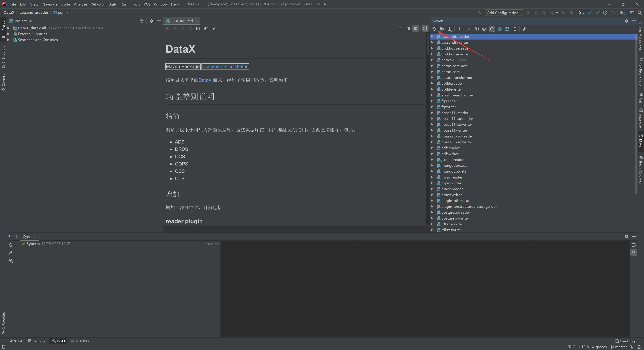Reload all Maven projects
The width and height of the screenshot is (644, 350).
pos(435,29)
